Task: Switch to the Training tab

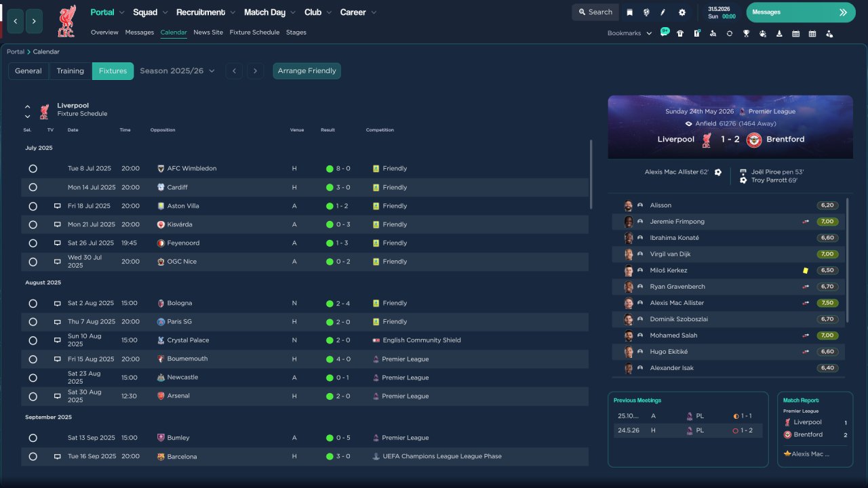Action: click(71, 71)
